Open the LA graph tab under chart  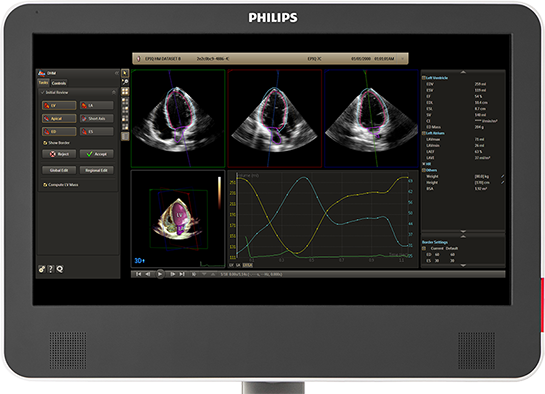238,265
